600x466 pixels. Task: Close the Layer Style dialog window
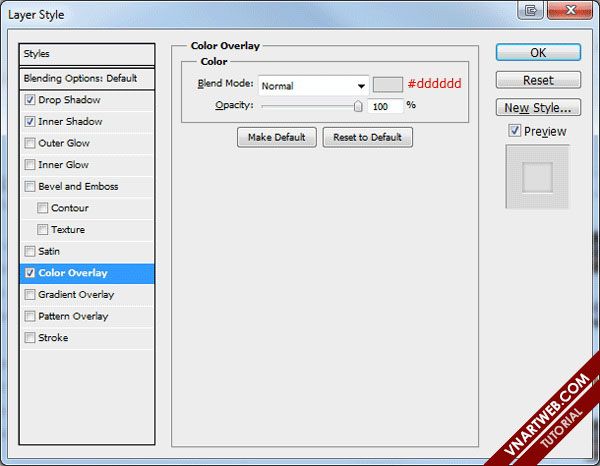tap(568, 10)
